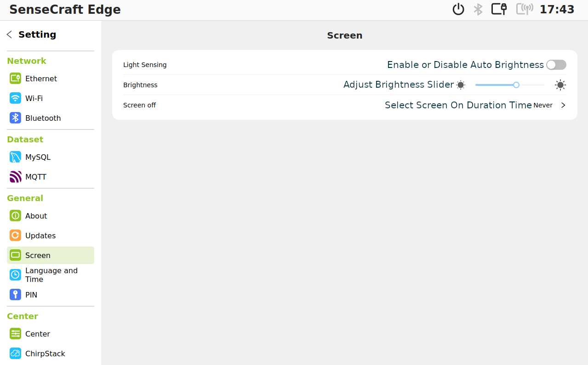
Task: Click the power icon in top bar
Action: click(x=458, y=9)
